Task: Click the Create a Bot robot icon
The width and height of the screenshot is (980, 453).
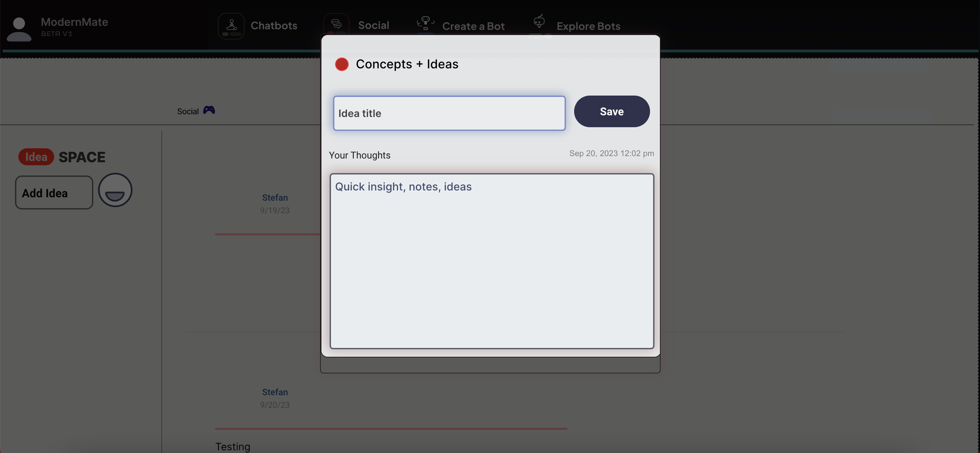Action: [425, 23]
